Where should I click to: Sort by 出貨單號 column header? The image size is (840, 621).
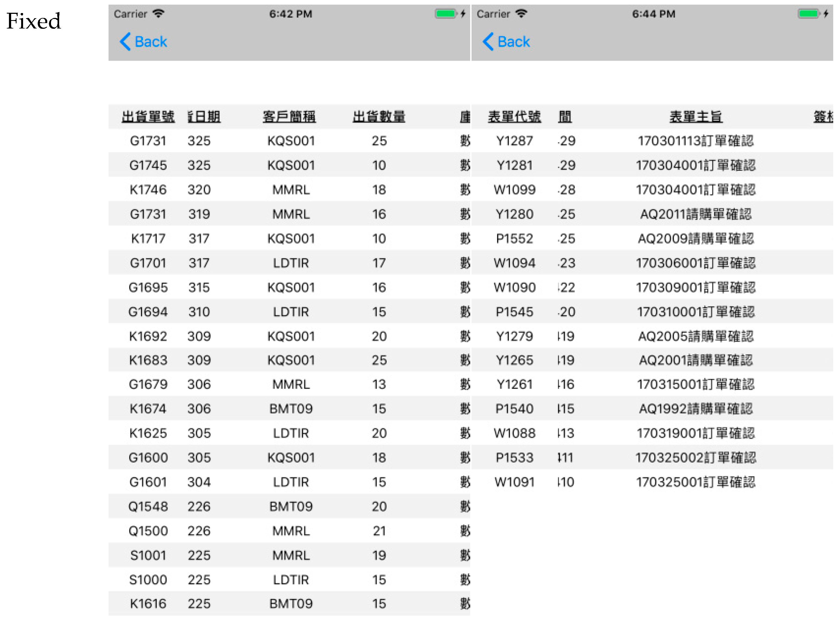coord(148,117)
